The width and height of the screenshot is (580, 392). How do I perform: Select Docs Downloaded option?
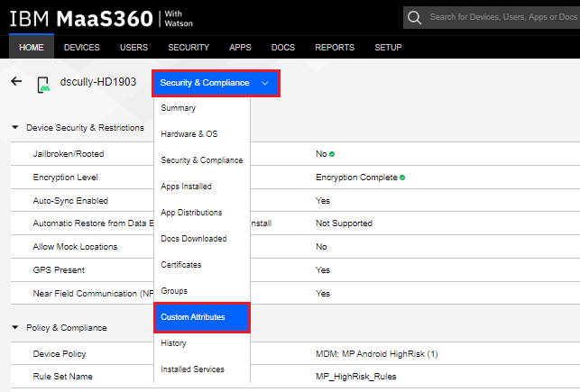tap(202, 239)
